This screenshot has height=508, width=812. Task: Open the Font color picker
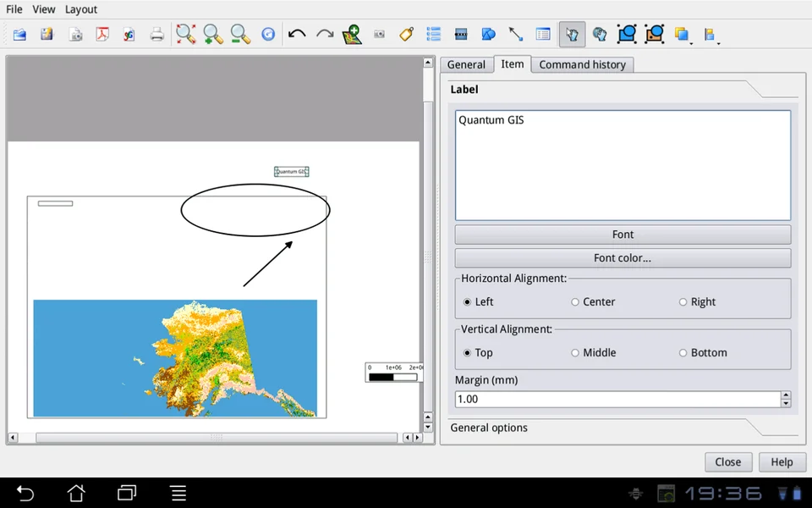tap(623, 257)
